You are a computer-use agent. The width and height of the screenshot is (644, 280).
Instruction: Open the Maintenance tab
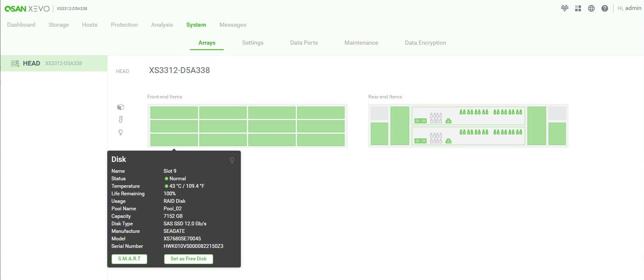pyautogui.click(x=361, y=43)
